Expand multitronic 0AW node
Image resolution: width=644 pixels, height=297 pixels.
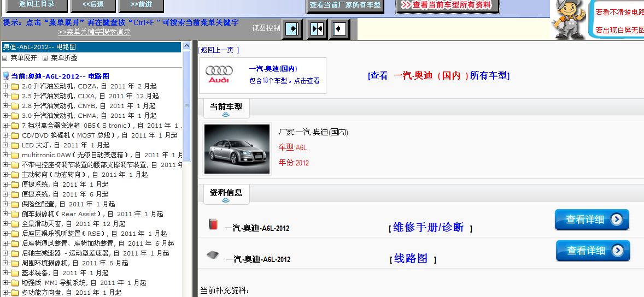[x=5, y=155]
